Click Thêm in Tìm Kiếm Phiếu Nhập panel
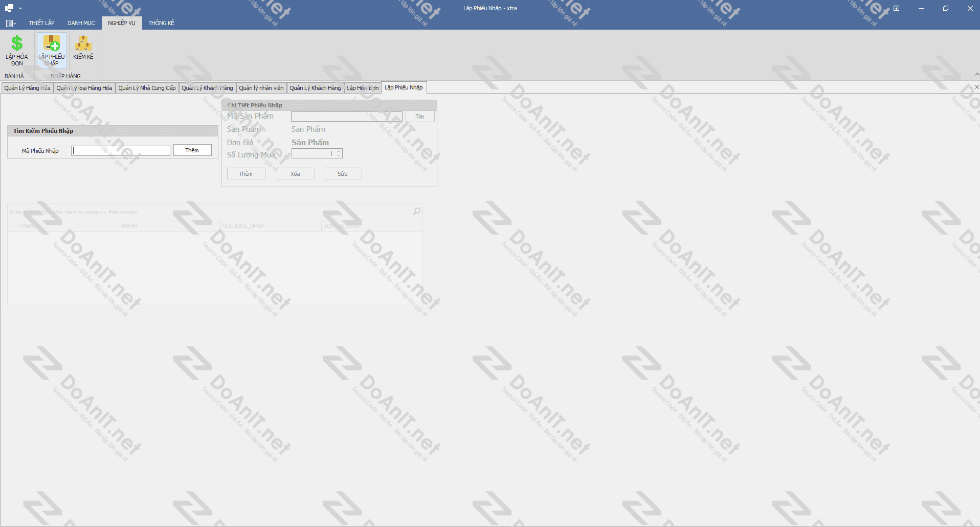 192,150
